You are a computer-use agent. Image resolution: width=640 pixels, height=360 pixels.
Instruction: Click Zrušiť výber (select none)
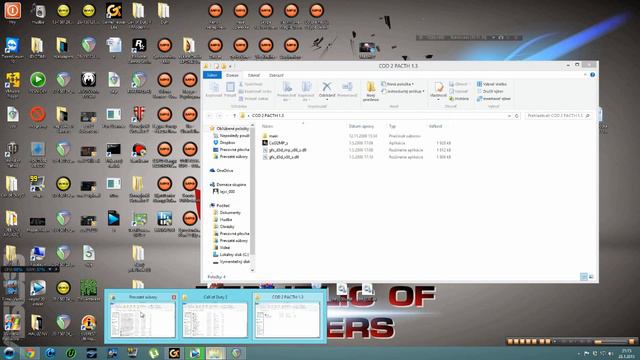pos(490,91)
